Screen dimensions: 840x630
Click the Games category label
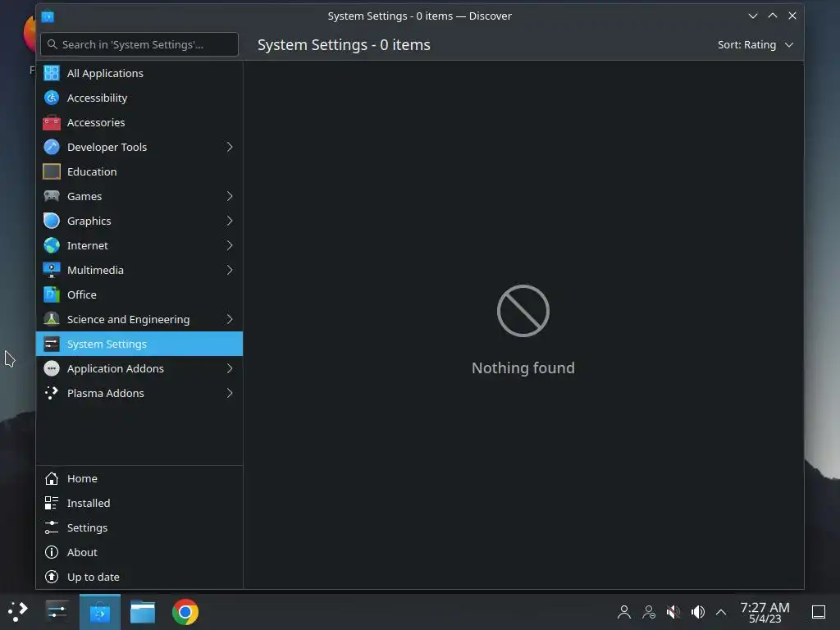[x=84, y=196]
